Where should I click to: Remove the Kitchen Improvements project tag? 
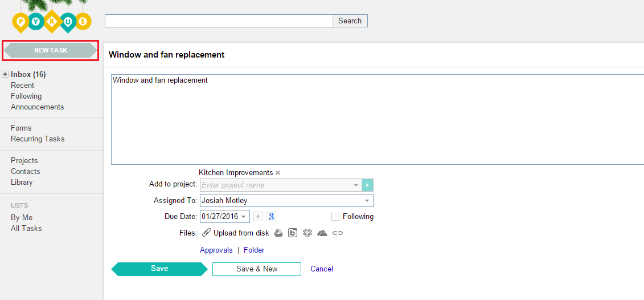point(278,173)
